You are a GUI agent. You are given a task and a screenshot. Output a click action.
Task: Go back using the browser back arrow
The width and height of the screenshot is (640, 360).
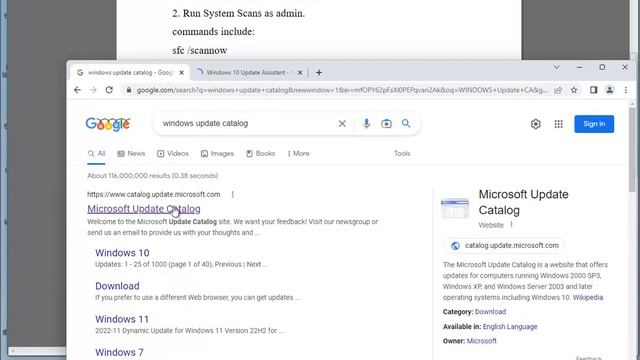pyautogui.click(x=78, y=90)
